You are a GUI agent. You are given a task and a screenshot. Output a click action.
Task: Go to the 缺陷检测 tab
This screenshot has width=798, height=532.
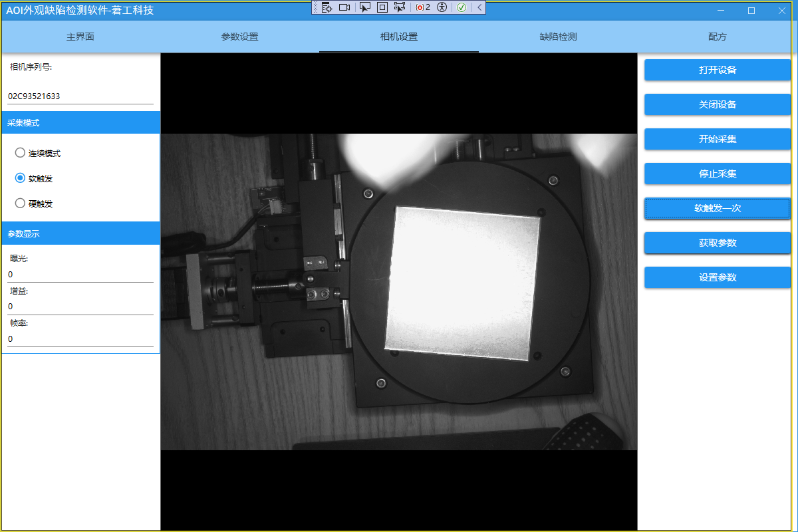point(558,37)
